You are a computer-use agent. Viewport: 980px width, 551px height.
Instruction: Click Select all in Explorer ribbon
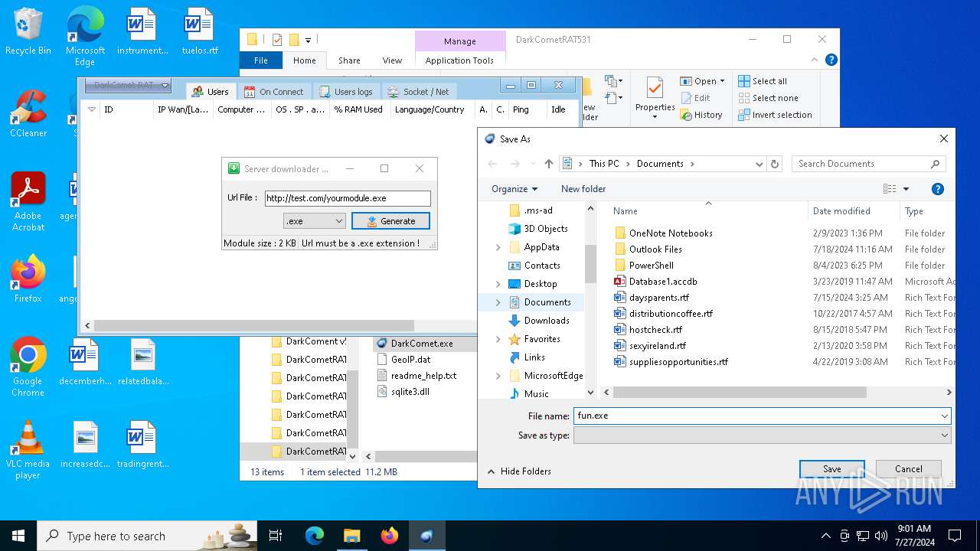pos(763,81)
